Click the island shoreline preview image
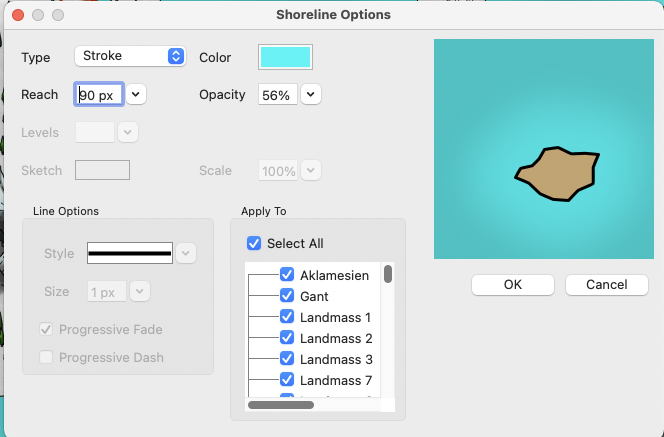This screenshot has height=437, width=664. pyautogui.click(x=541, y=149)
